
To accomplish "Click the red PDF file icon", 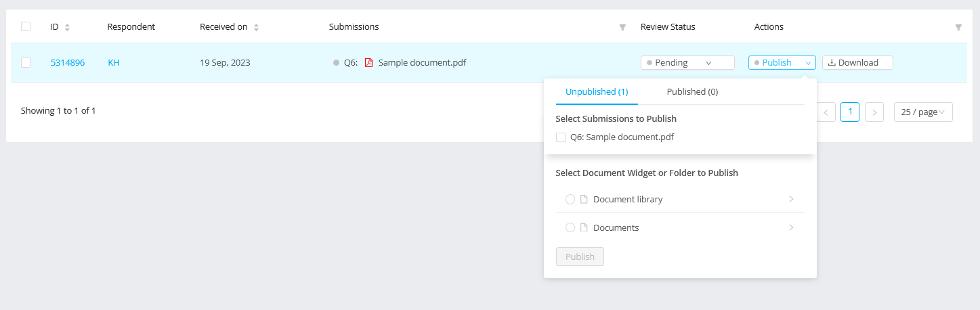I will click(369, 63).
